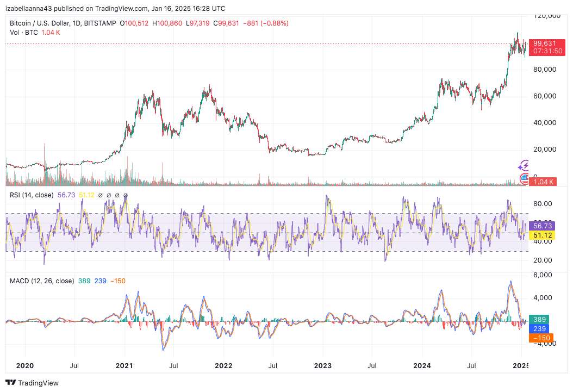
Task: Click the low value L97,319
Action: [198, 23]
